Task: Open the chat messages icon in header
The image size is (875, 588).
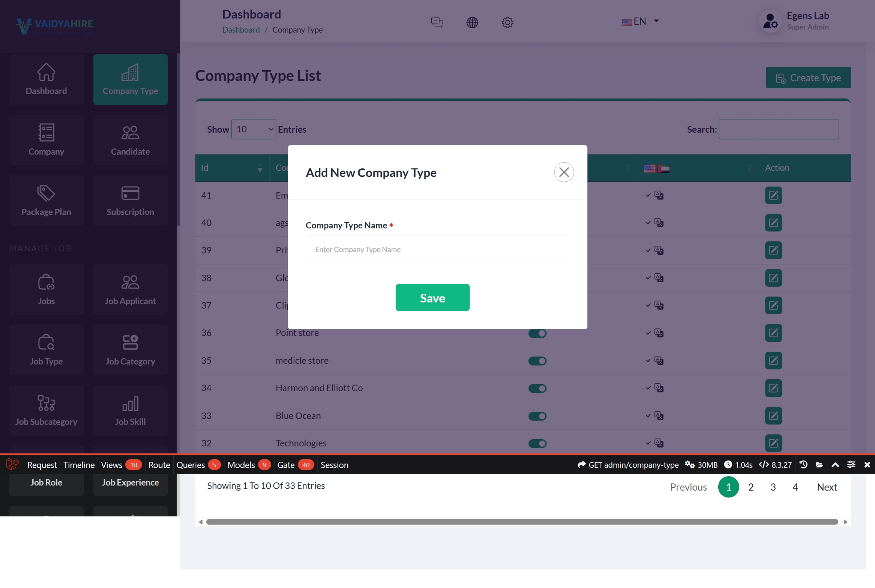Action: coord(437,22)
